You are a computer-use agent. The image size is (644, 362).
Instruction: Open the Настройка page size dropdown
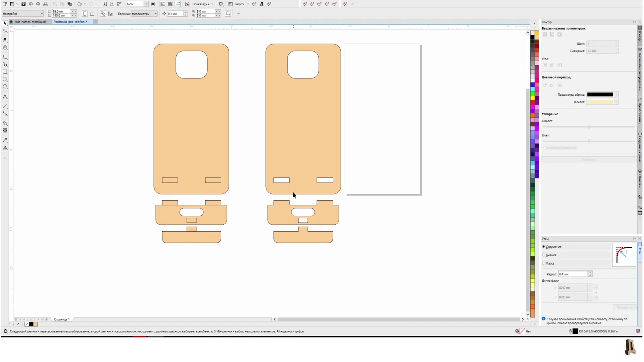click(x=23, y=14)
